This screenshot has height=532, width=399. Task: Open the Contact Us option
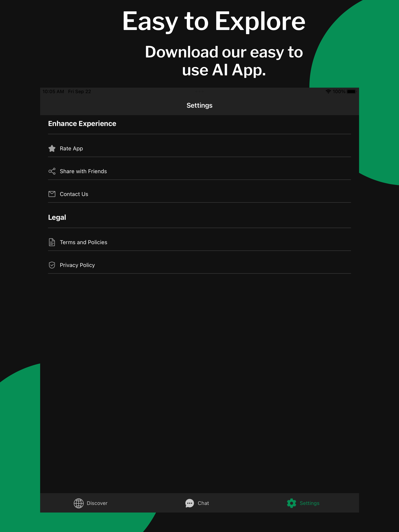pyautogui.click(x=199, y=194)
